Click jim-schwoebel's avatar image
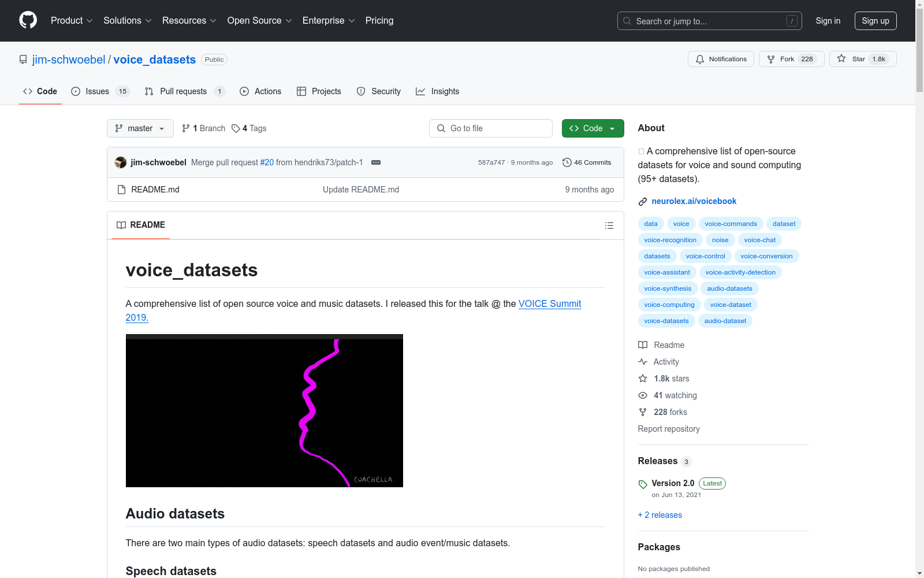The height and width of the screenshot is (578, 924). tap(121, 162)
